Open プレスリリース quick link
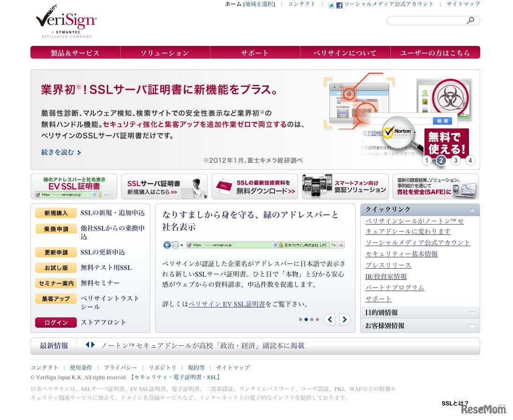Image resolution: width=513 pixels, height=420 pixels. tap(388, 265)
